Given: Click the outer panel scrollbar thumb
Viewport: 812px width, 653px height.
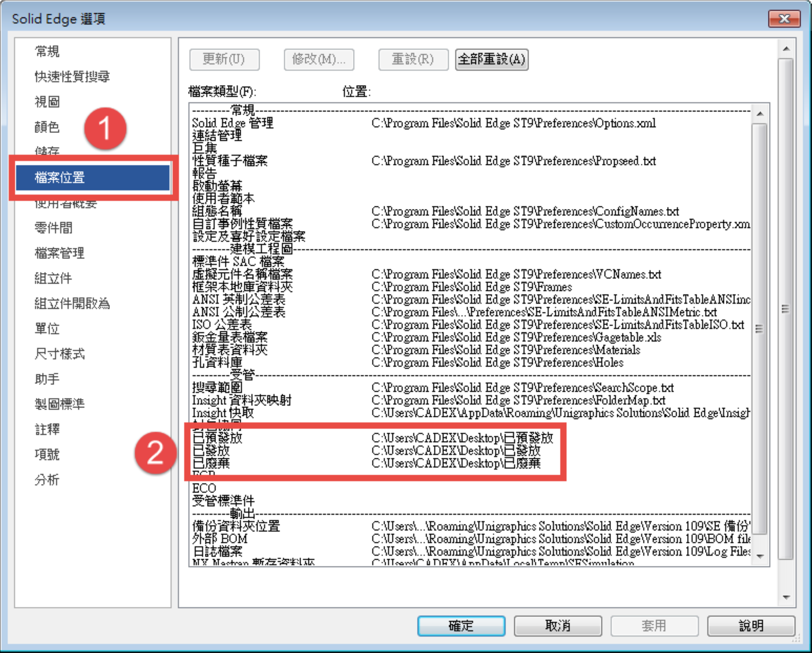Looking at the screenshot, I should [x=786, y=309].
